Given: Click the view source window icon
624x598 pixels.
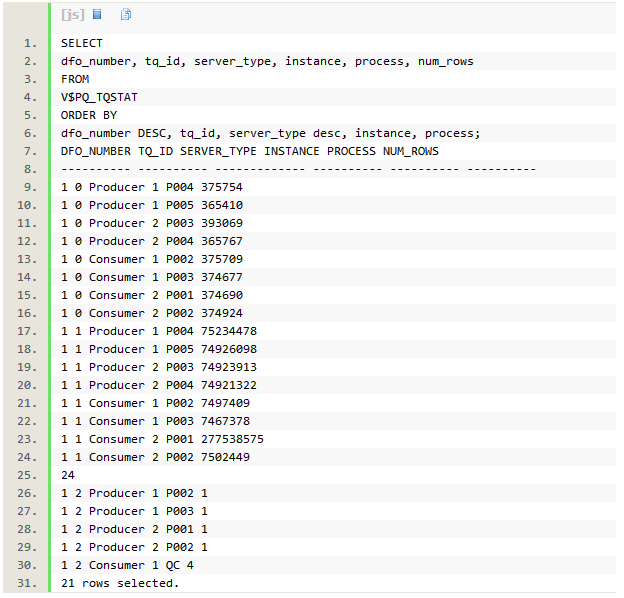Looking at the screenshot, I should [97, 14].
